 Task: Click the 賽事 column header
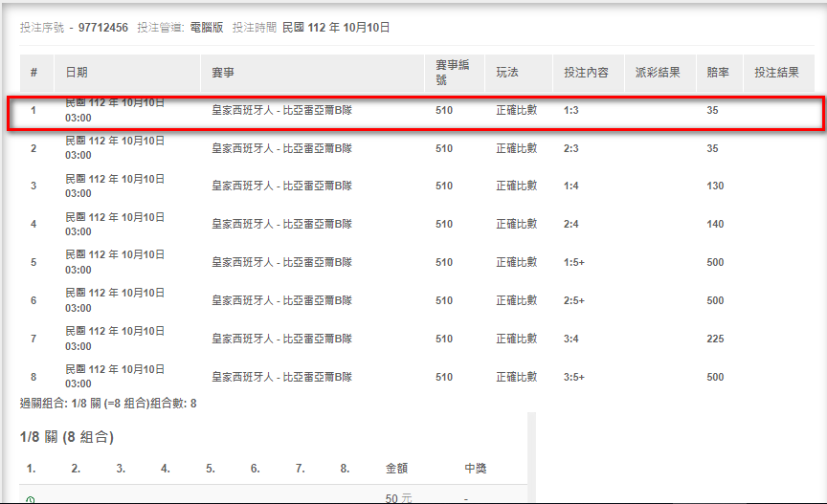click(x=222, y=73)
